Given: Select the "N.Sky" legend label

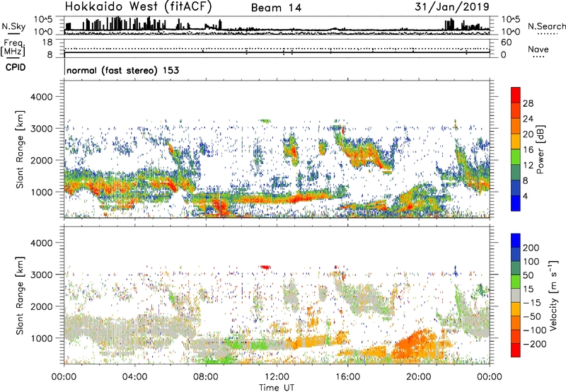Looking at the screenshot, I should [x=13, y=26].
